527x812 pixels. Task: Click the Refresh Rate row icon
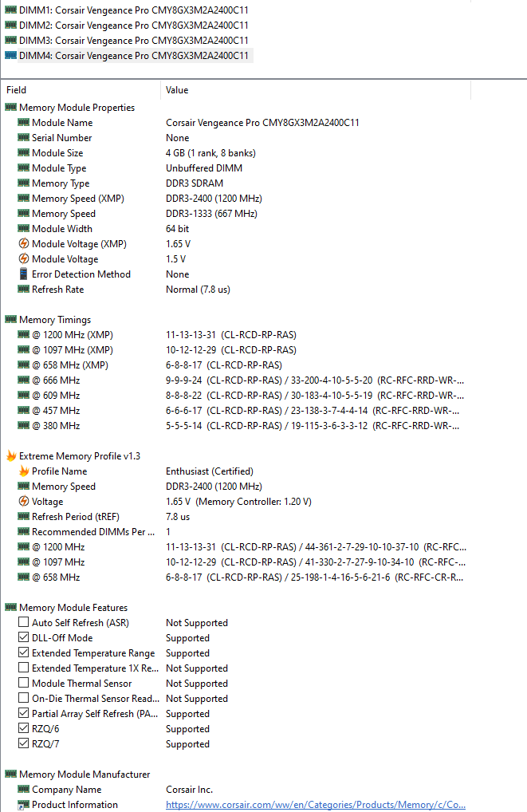(x=23, y=289)
